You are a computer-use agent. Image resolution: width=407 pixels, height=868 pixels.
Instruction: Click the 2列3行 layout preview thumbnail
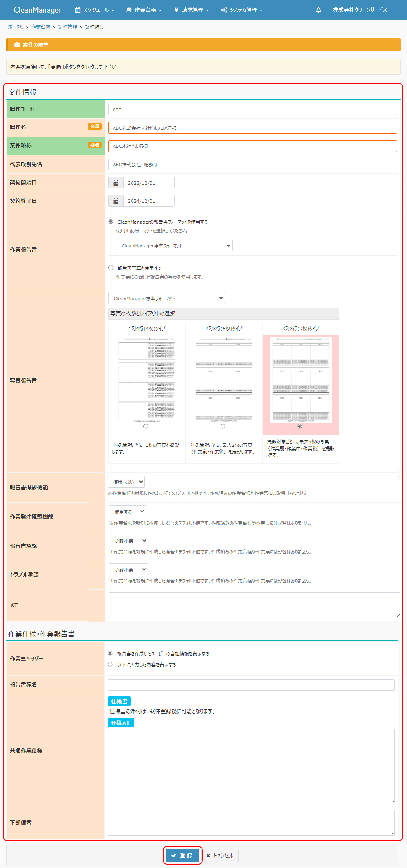224,380
